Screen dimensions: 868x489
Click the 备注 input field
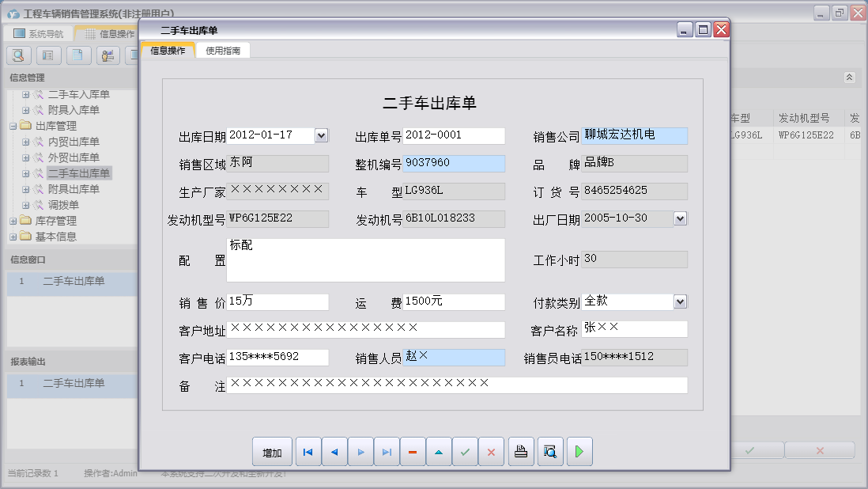coord(457,385)
